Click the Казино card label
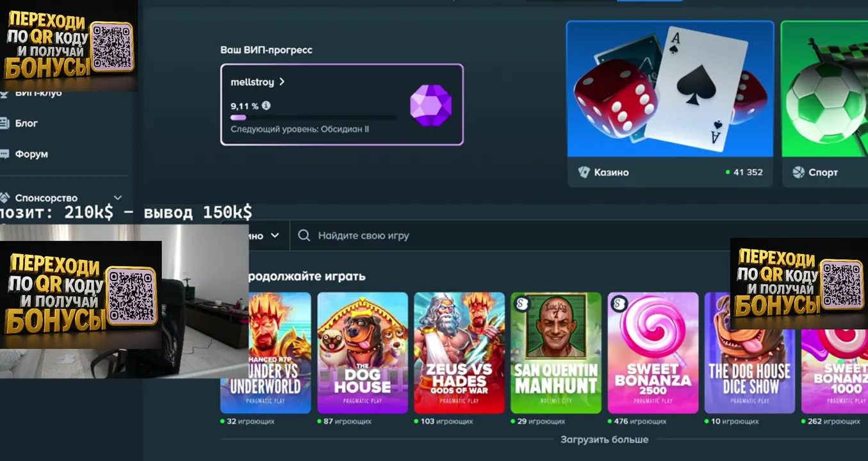Image resolution: width=868 pixels, height=461 pixels. point(611,172)
